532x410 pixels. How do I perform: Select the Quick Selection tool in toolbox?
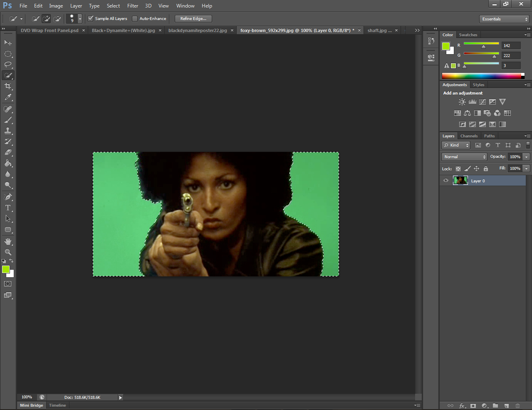pyautogui.click(x=8, y=75)
